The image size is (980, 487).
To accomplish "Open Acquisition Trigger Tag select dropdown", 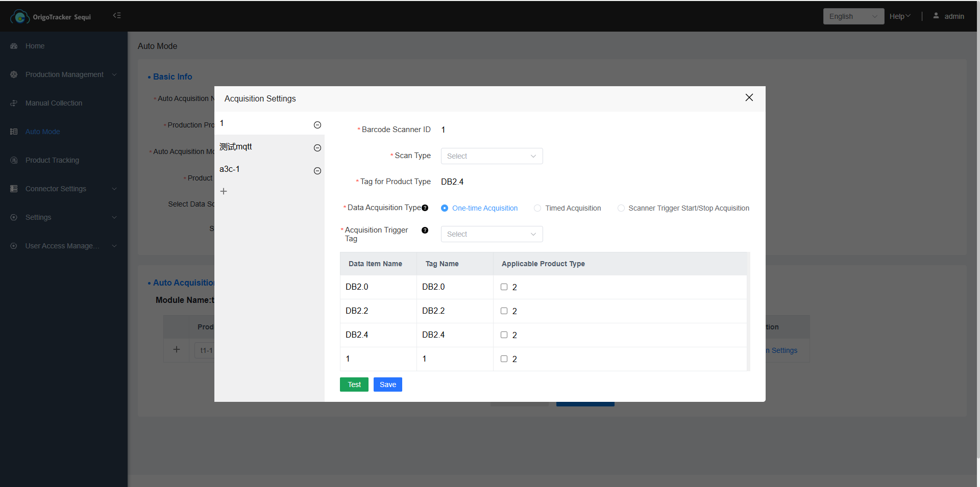I will (x=492, y=234).
